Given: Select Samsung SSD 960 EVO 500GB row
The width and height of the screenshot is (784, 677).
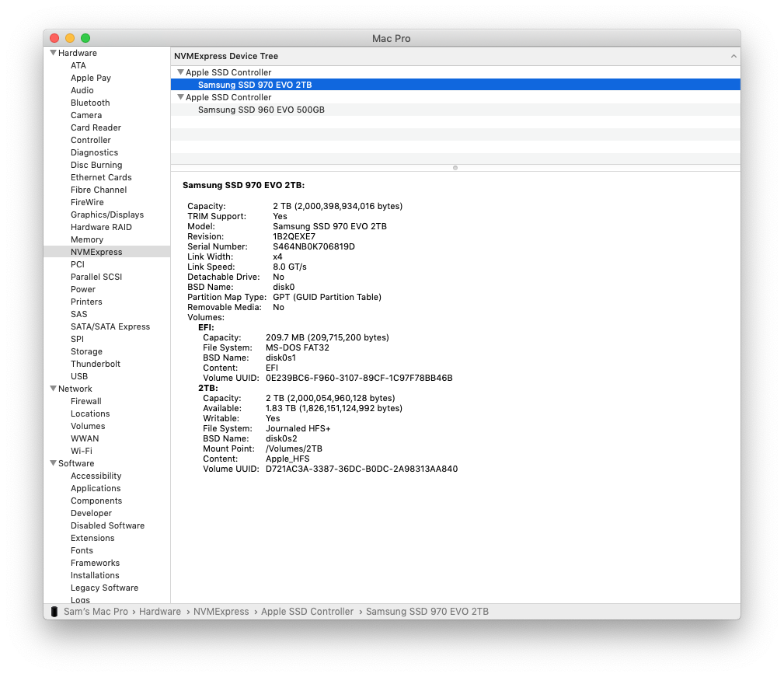Looking at the screenshot, I should (455, 110).
